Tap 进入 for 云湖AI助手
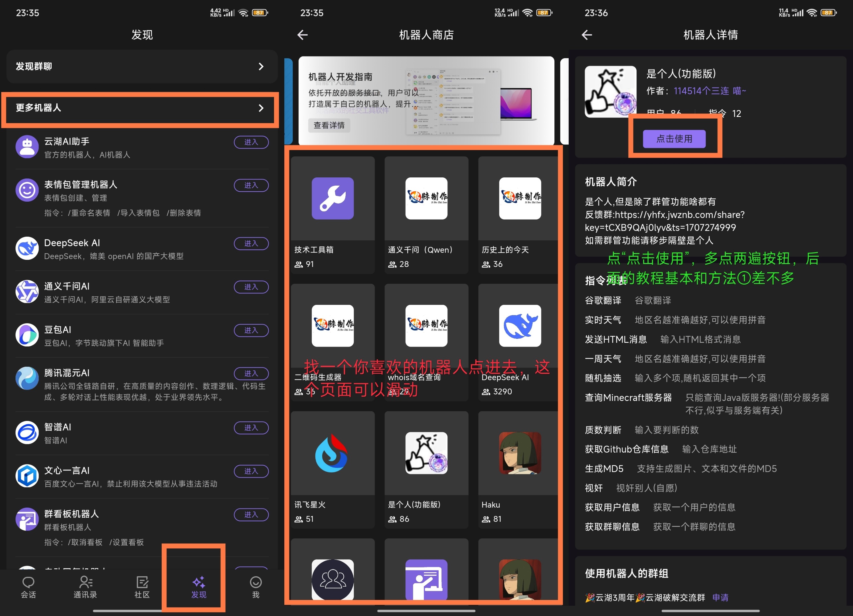 click(x=251, y=142)
